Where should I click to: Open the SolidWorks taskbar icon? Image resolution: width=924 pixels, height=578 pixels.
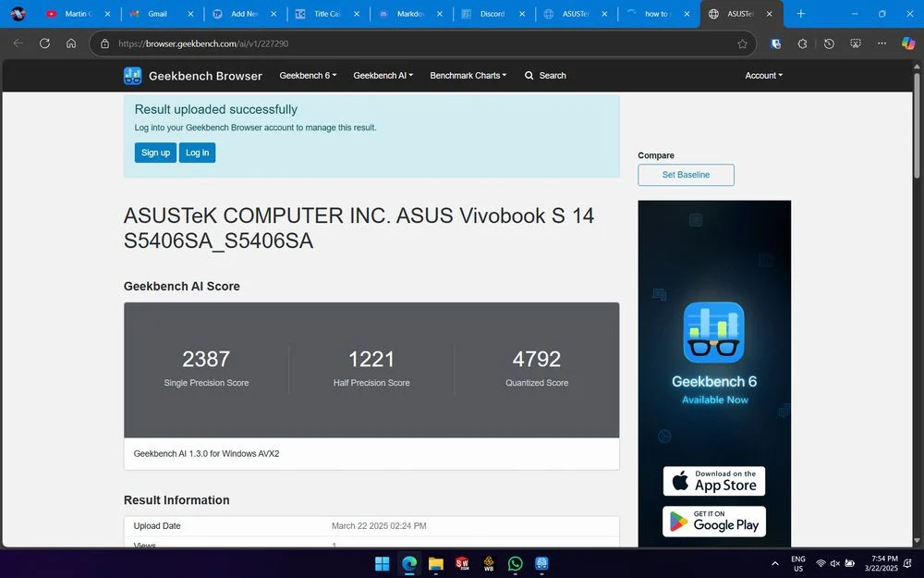[x=462, y=564]
